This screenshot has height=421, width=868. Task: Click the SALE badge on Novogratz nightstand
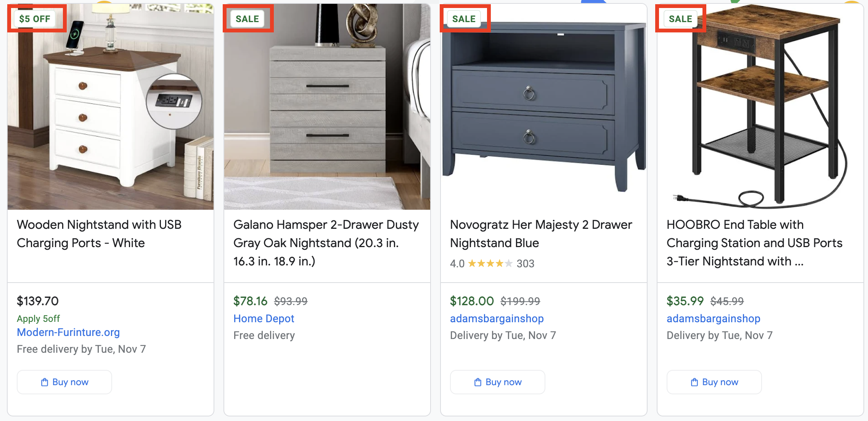pyautogui.click(x=464, y=19)
